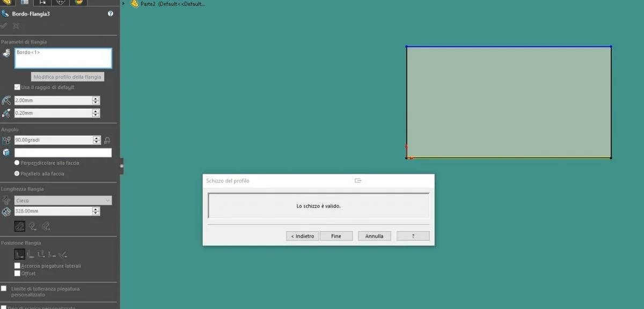644x309 pixels.
Task: Click the flange angle icon beside 90.00gradi
Action: coord(6,140)
